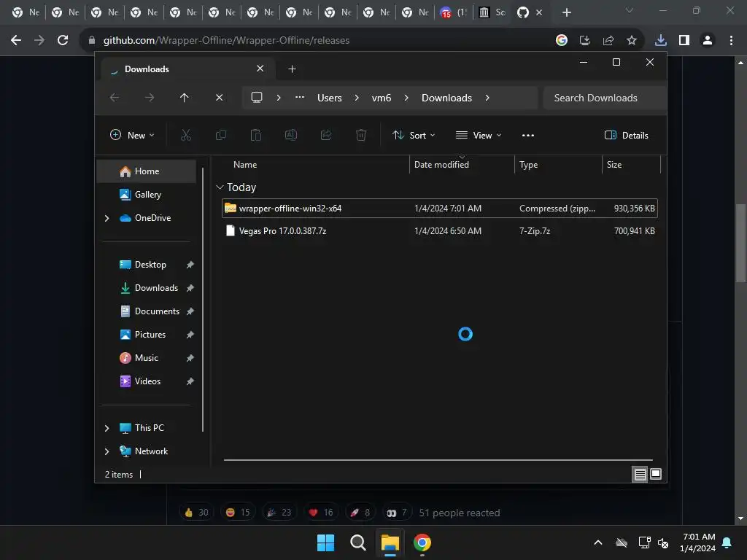
Task: Open the See more three-dots menu
Action: (528, 135)
